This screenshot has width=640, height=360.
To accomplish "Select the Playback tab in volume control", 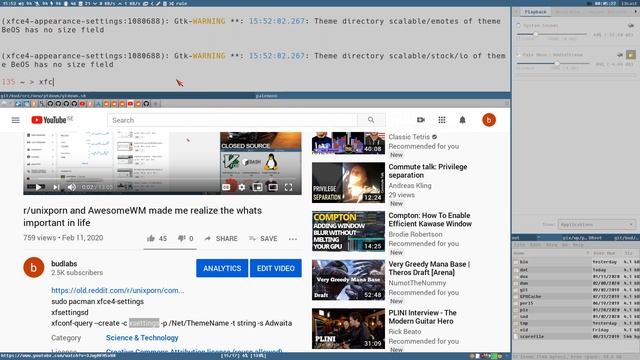I will 536,12.
